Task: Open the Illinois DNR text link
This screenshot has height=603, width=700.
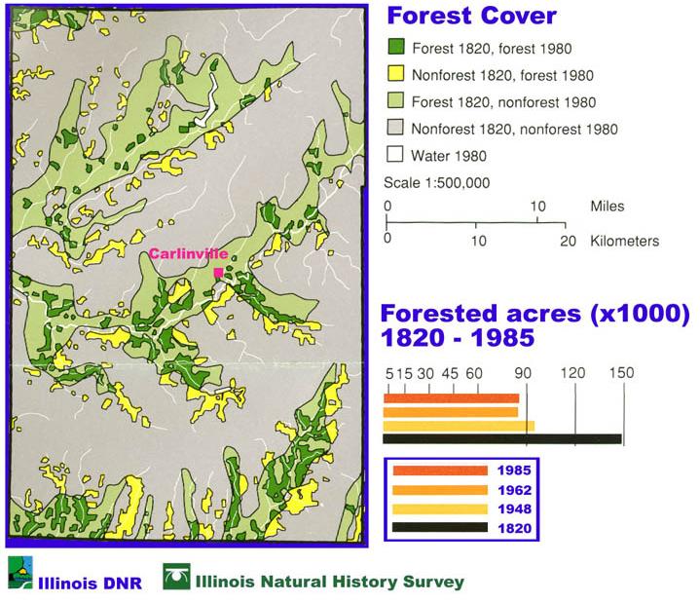Action: click(x=91, y=584)
